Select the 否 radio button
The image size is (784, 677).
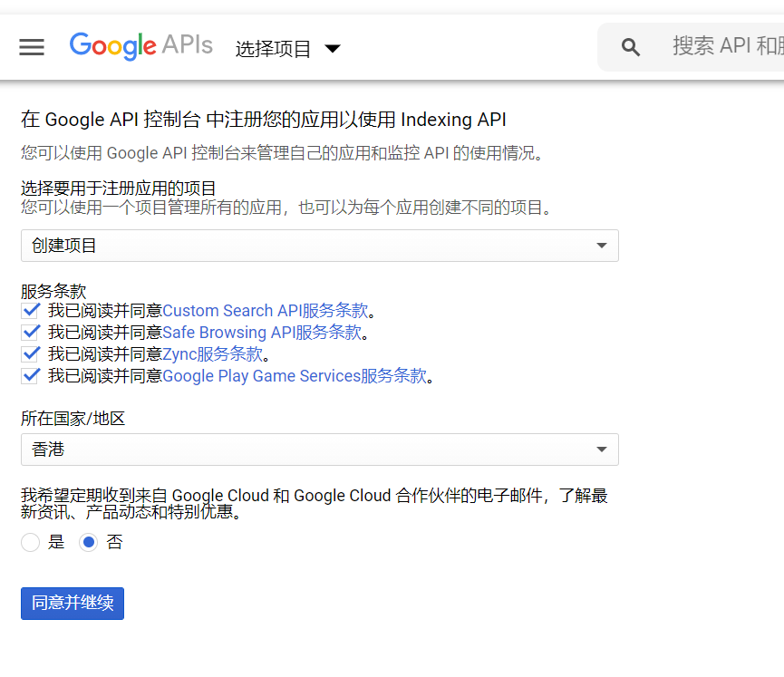click(x=89, y=542)
